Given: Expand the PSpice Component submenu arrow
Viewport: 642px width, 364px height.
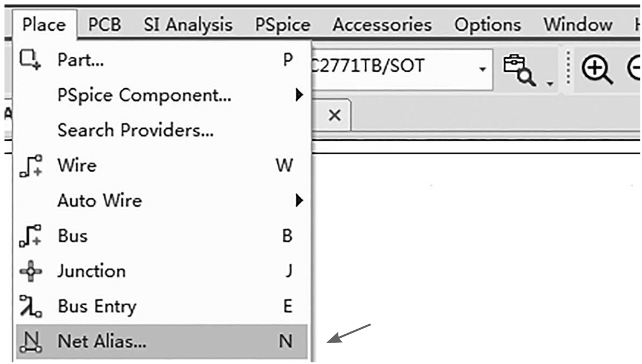Looking at the screenshot, I should (x=299, y=95).
